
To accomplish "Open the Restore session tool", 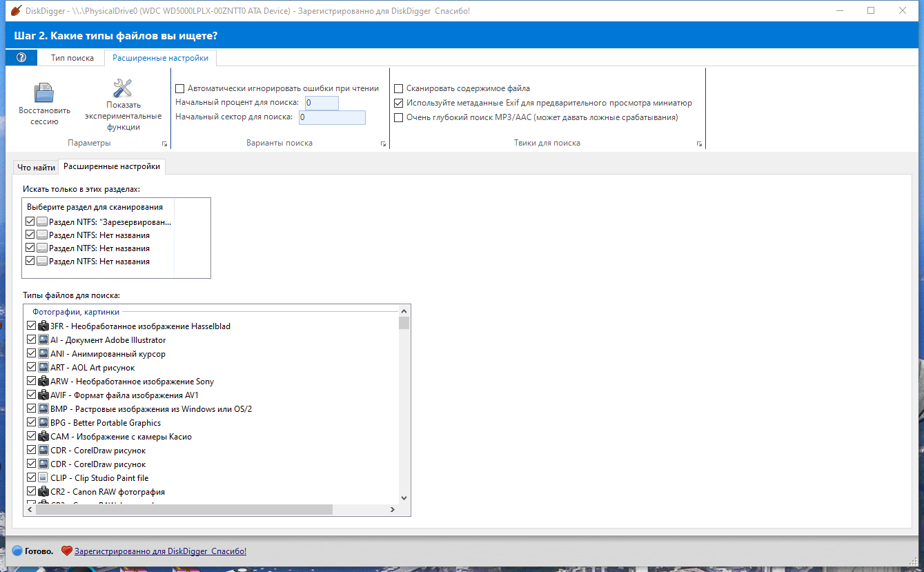I will 44,104.
